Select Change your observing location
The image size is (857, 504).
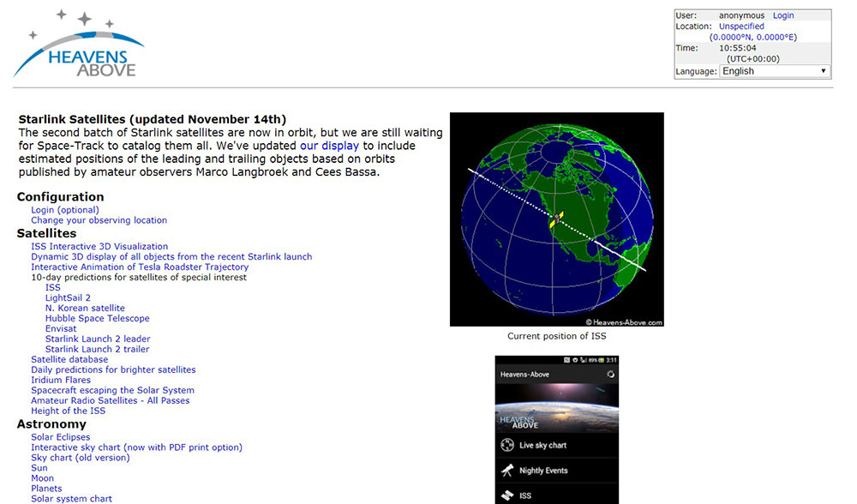point(99,220)
